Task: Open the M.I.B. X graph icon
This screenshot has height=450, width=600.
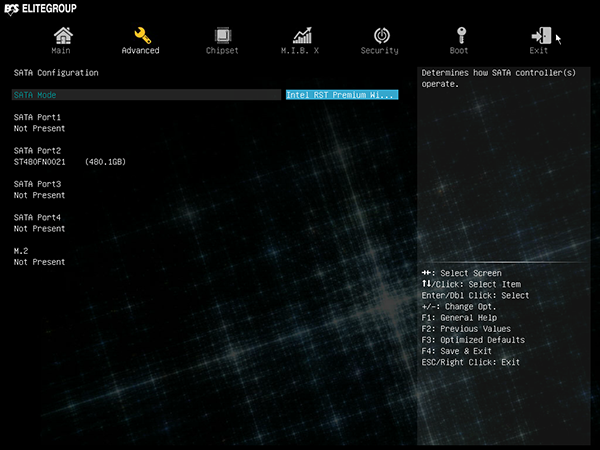Action: tap(302, 36)
